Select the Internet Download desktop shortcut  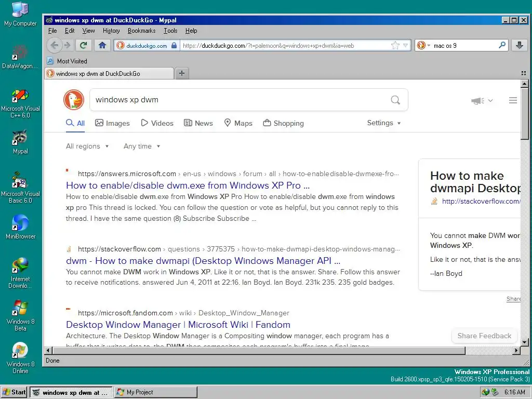pos(20,273)
